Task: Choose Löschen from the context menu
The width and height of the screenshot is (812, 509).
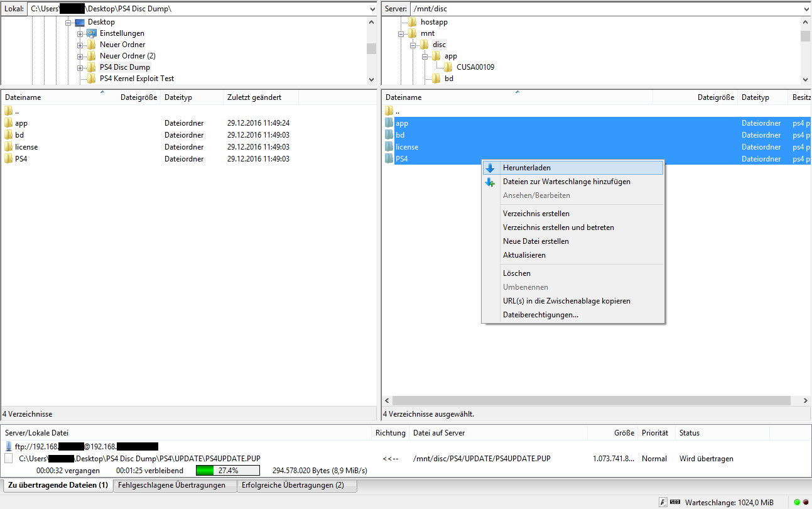Action: tap(573, 273)
